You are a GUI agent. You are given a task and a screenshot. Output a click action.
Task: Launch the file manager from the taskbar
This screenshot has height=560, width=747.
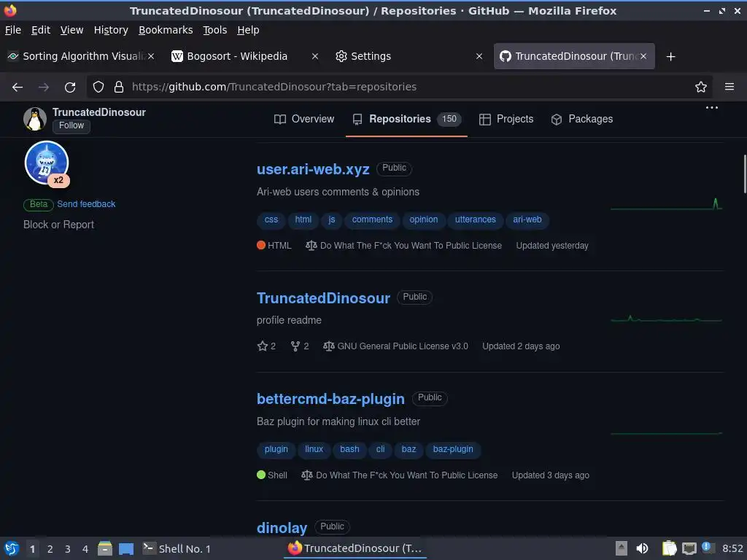click(x=105, y=548)
